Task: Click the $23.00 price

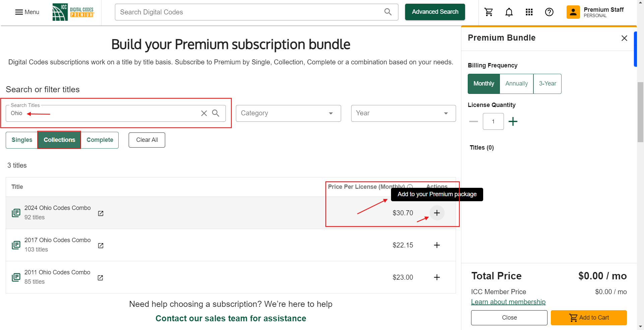Action: click(x=403, y=277)
